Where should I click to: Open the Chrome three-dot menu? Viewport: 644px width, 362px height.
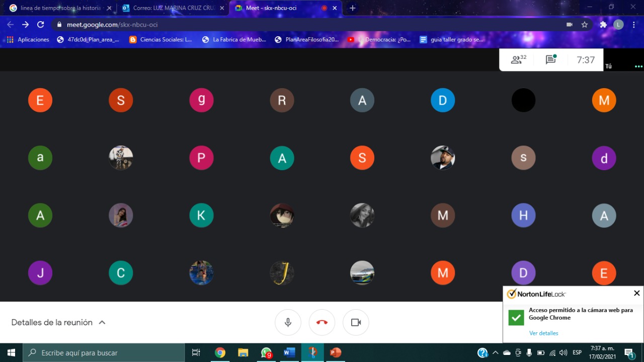pyautogui.click(x=634, y=25)
